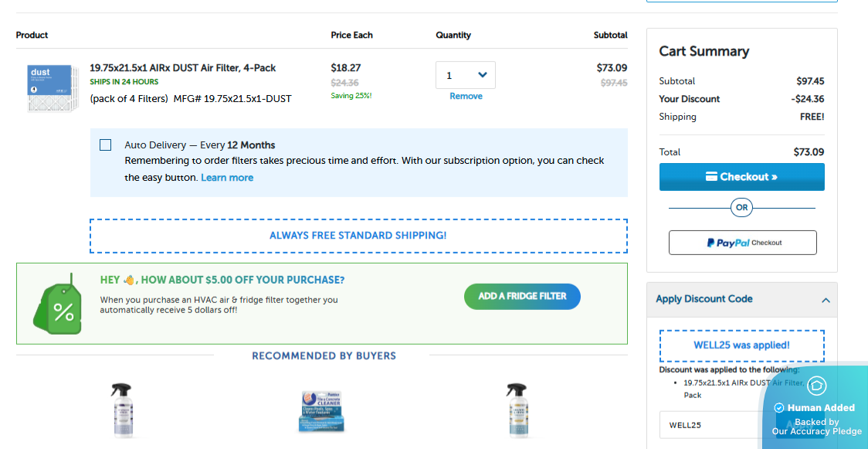Open the Tile & Concrete Cleaner product

pos(321,410)
